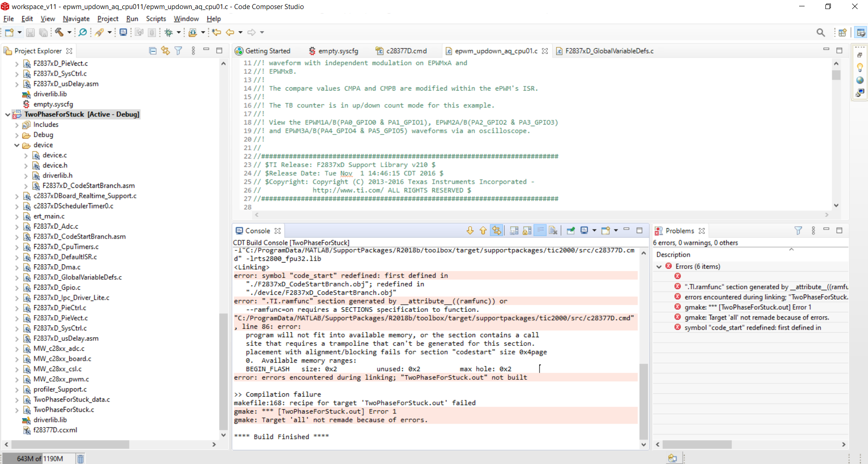
Task: Select MW_c28xx_pwm.c file
Action: 61,379
